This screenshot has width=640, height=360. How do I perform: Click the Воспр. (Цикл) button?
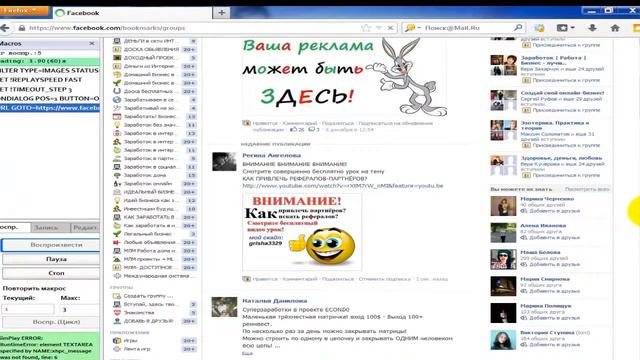pos(51,322)
